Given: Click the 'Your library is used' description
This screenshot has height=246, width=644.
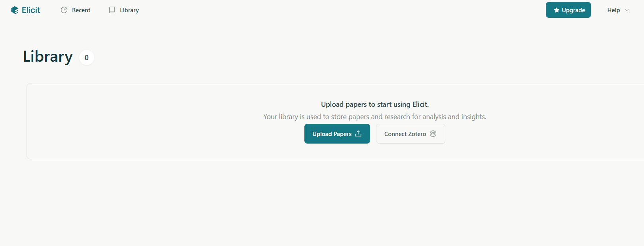Looking at the screenshot, I should coord(375,117).
